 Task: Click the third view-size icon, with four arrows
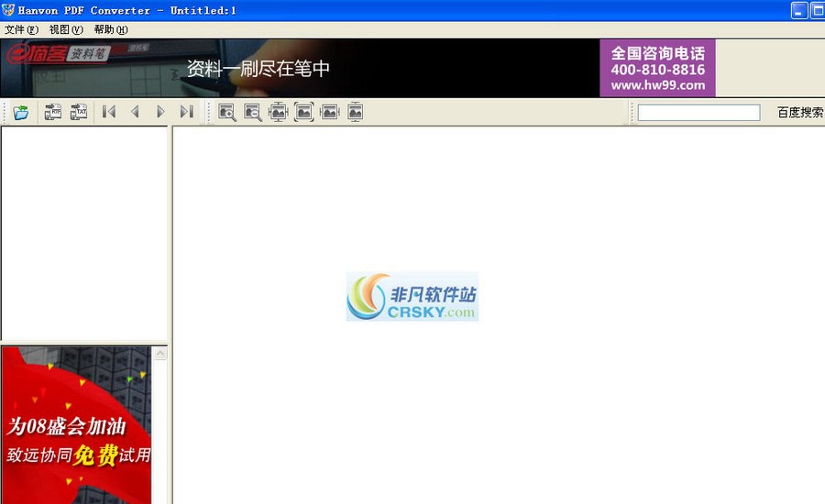tap(278, 112)
